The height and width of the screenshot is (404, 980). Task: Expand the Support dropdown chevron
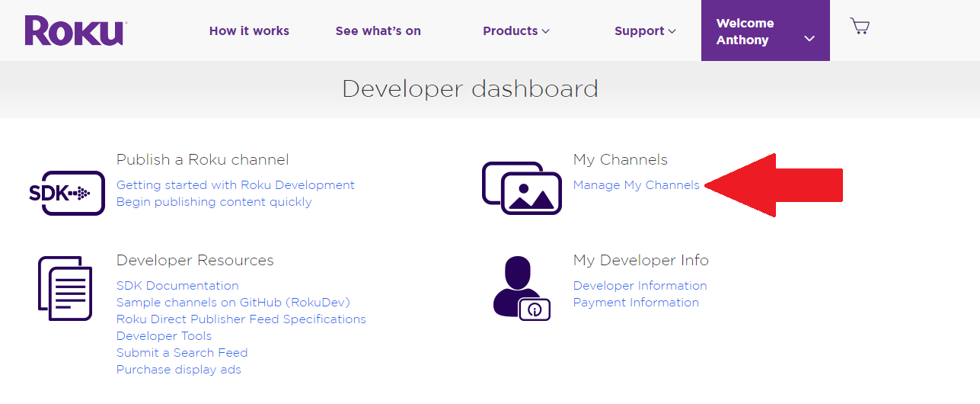[x=672, y=31]
